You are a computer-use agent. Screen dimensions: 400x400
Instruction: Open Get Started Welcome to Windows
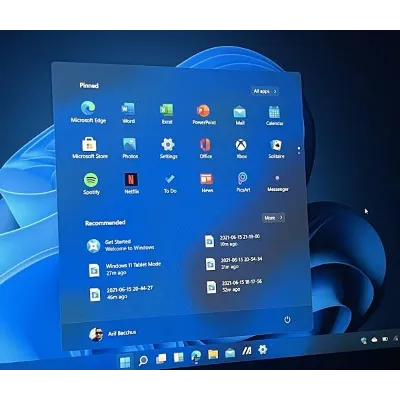pos(120,245)
